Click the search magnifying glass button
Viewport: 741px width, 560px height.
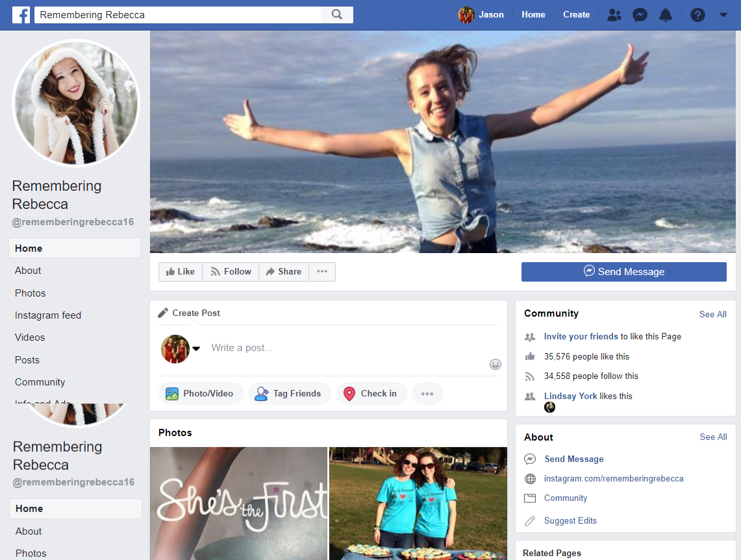(336, 15)
